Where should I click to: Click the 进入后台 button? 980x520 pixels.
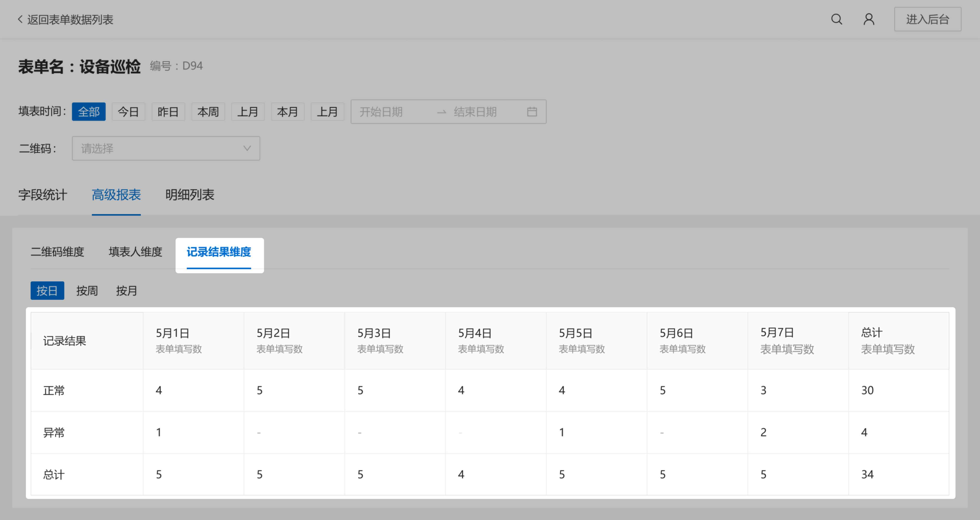(927, 19)
